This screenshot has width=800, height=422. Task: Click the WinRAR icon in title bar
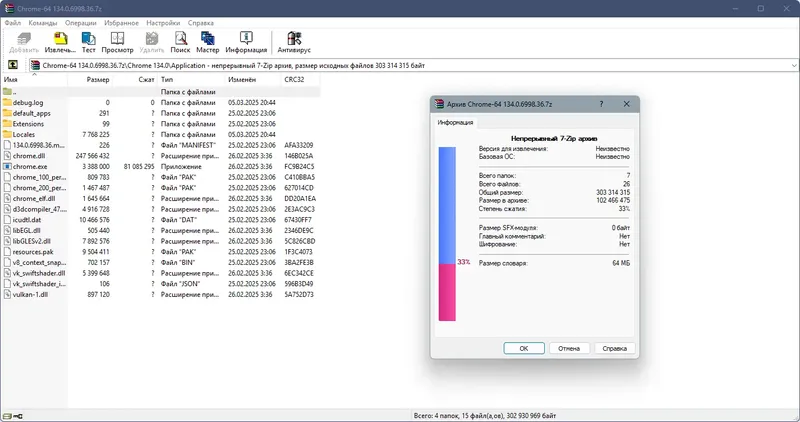point(9,8)
